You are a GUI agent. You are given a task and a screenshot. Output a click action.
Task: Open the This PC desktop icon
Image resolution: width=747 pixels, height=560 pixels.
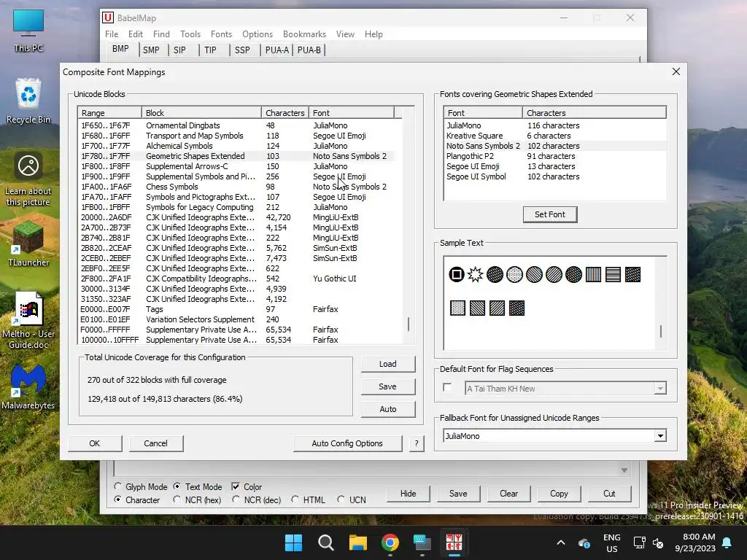[x=28, y=31]
